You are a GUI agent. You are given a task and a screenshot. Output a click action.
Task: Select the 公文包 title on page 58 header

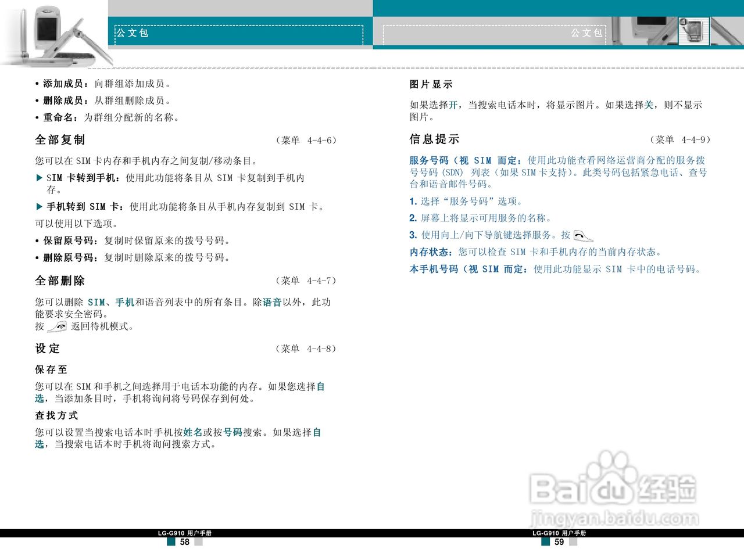coord(132,33)
